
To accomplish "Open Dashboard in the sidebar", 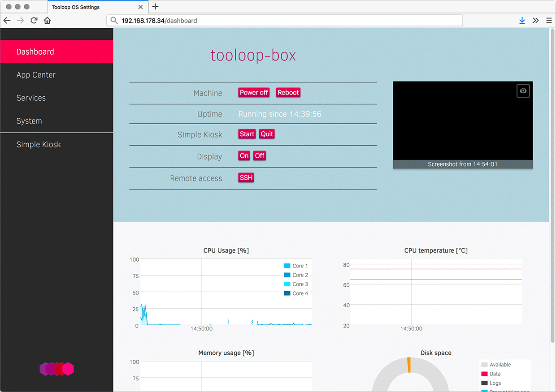I will [x=56, y=52].
